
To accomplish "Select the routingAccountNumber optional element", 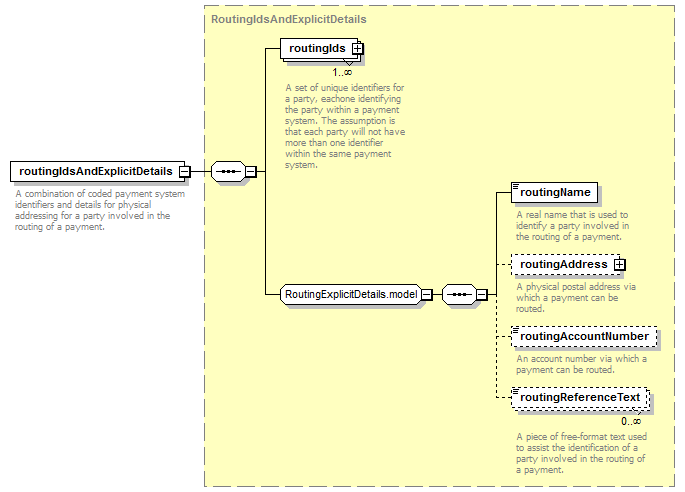I will 584,337.
